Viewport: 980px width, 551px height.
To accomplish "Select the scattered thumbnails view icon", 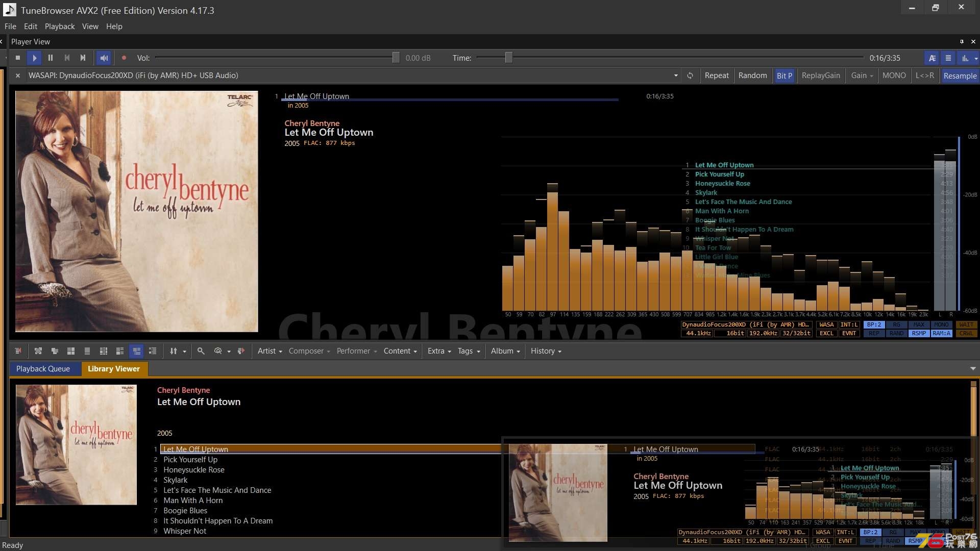I will click(x=38, y=351).
